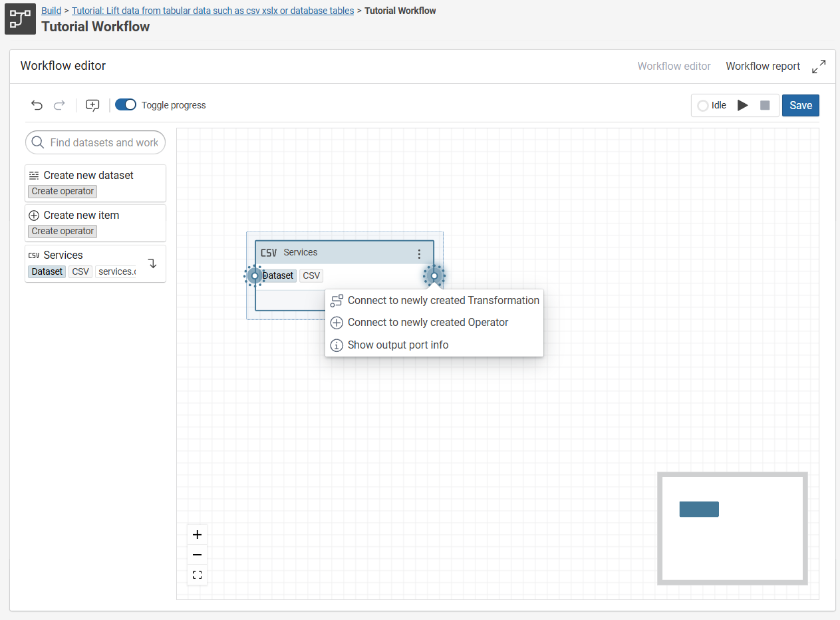Viewport: 840px width, 620px height.
Task: Save the workflow
Action: 800,105
